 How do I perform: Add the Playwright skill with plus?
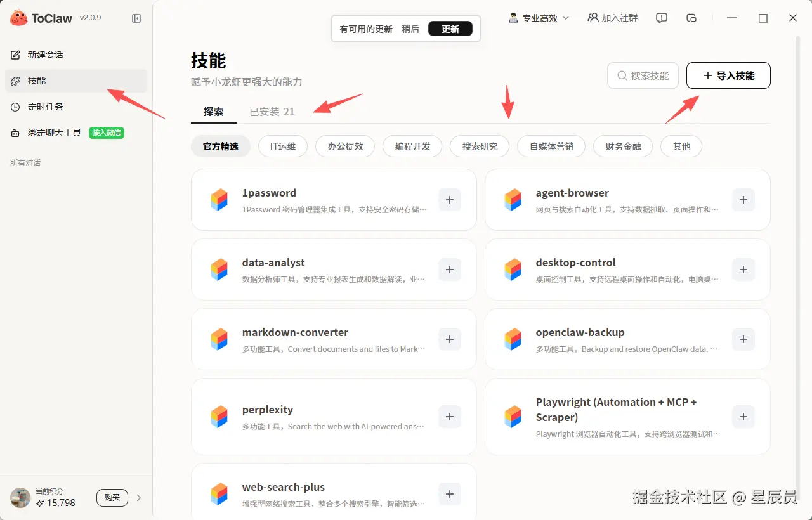(x=743, y=417)
